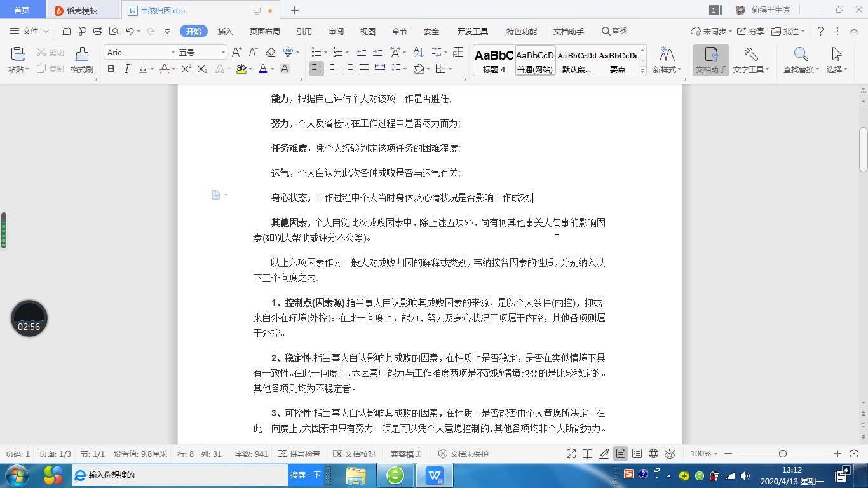This screenshot has width=868, height=488.
Task: Open 选择 dropdown
Action: coord(837,69)
